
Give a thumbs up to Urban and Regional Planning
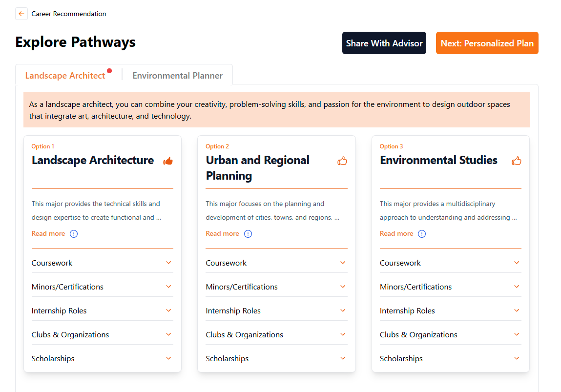[x=342, y=160]
